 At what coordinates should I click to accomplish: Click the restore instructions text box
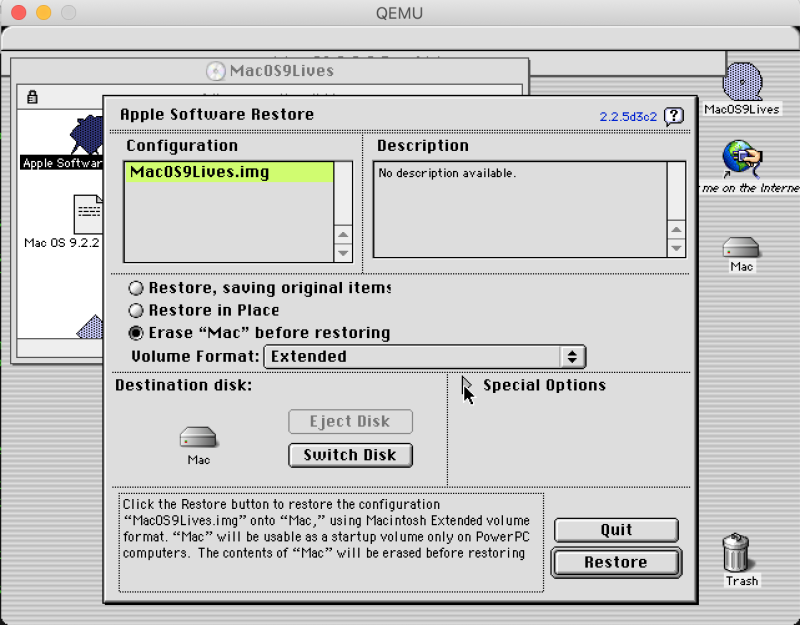coord(331,542)
